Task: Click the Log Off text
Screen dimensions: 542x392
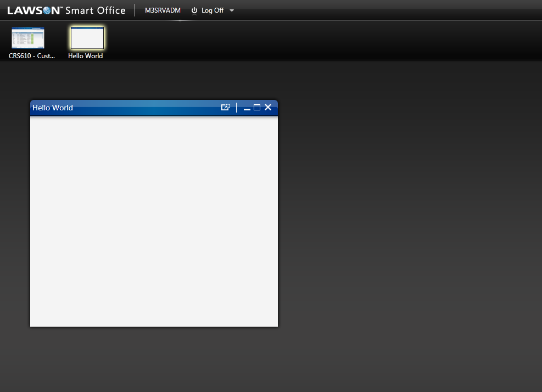Action: click(x=213, y=10)
